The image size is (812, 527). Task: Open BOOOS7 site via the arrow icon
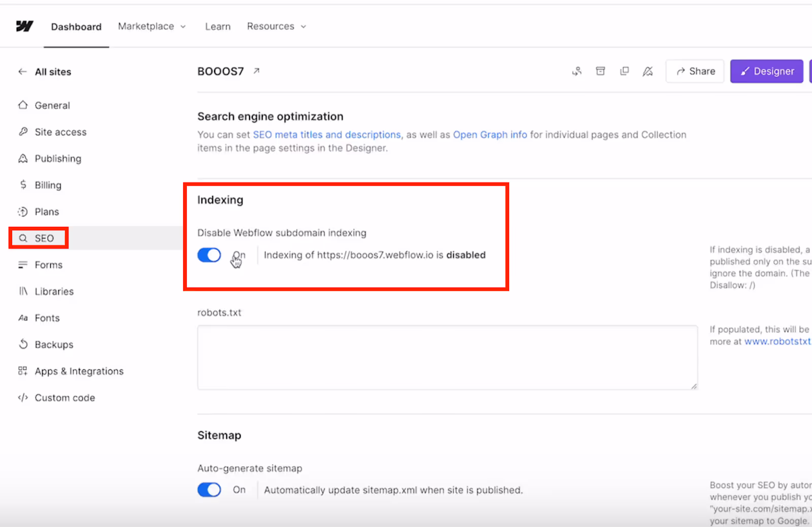[257, 71]
